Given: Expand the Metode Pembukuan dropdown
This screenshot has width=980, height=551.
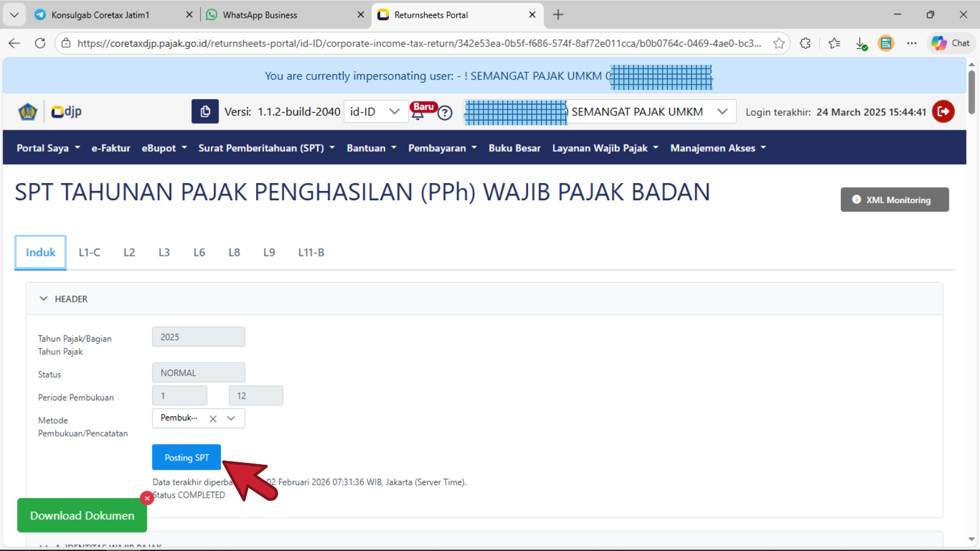Looking at the screenshot, I should tap(232, 419).
